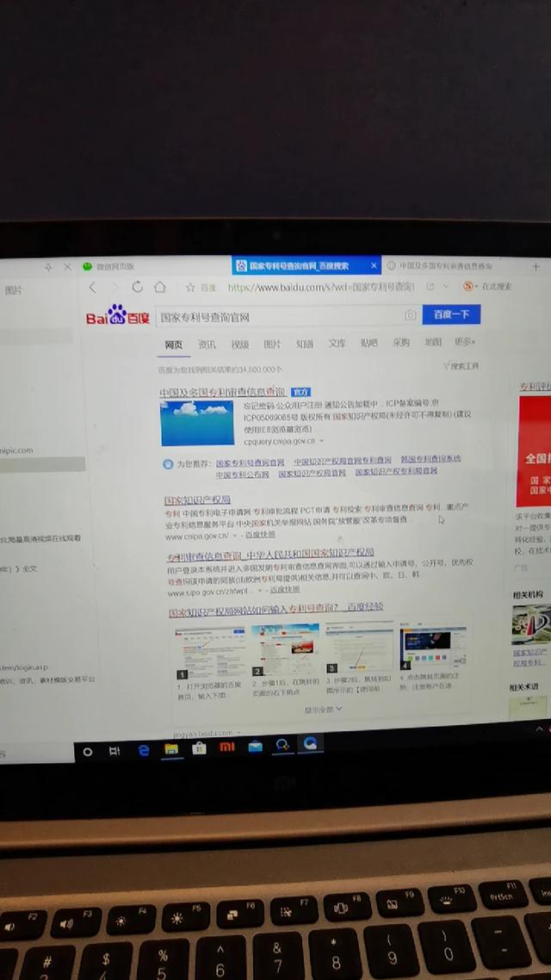Select the 地图 search category
Screen dimensions: 551x980
(x=433, y=342)
